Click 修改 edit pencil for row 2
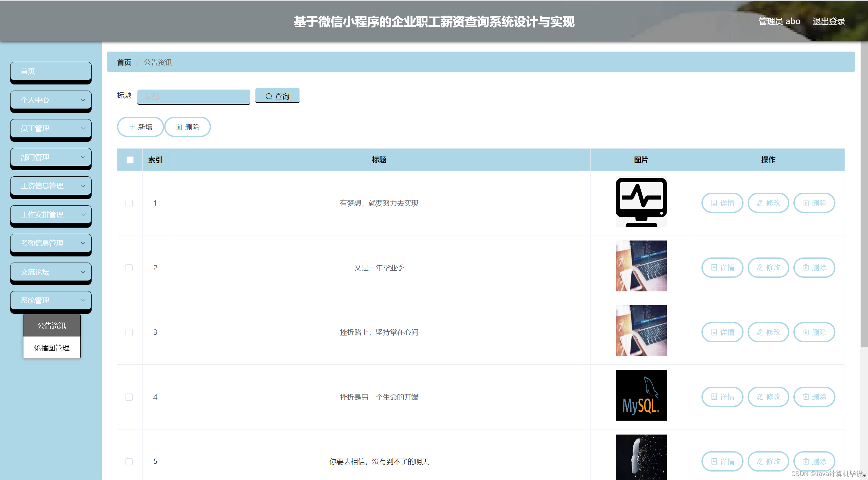The height and width of the screenshot is (480, 868). [x=768, y=268]
